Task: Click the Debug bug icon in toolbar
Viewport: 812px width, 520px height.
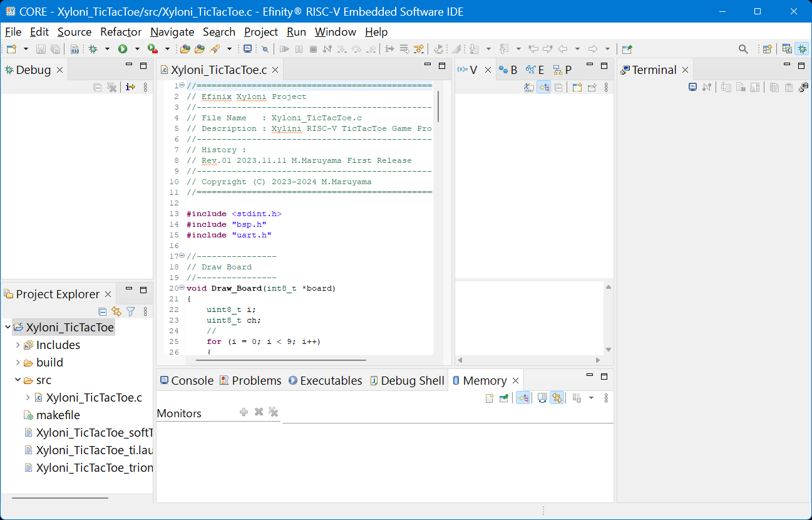Action: tap(93, 49)
